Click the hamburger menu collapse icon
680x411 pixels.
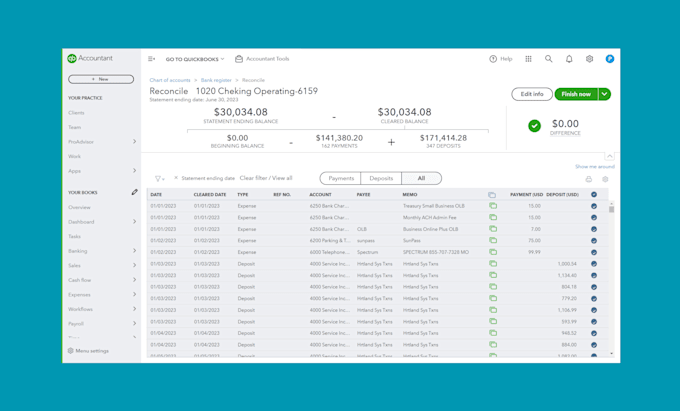click(152, 59)
